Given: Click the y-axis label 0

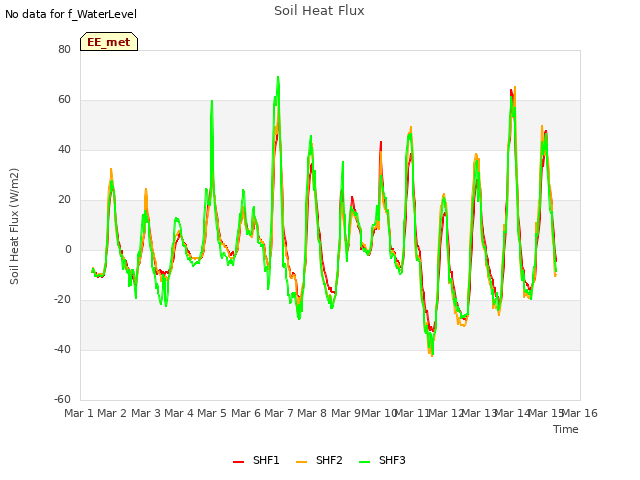Looking at the screenshot, I should pos(68,249).
